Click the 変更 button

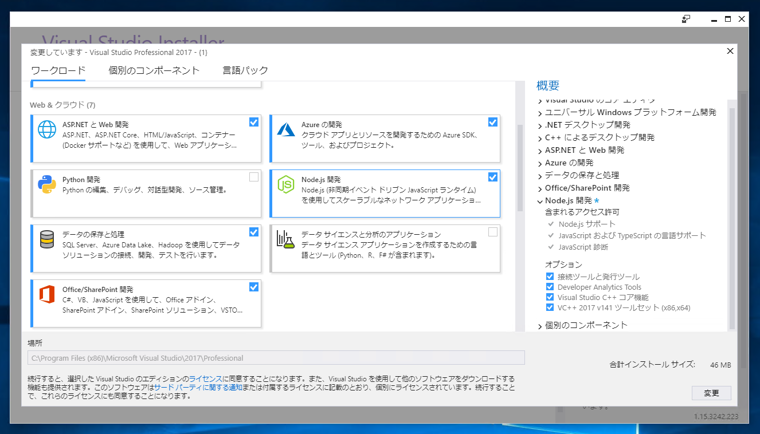pyautogui.click(x=711, y=393)
